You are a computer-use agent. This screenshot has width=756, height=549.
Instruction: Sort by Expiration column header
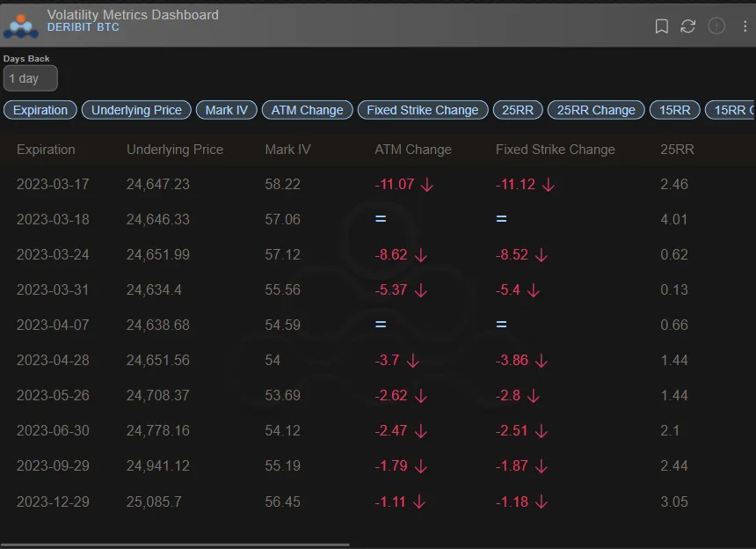pyautogui.click(x=46, y=150)
